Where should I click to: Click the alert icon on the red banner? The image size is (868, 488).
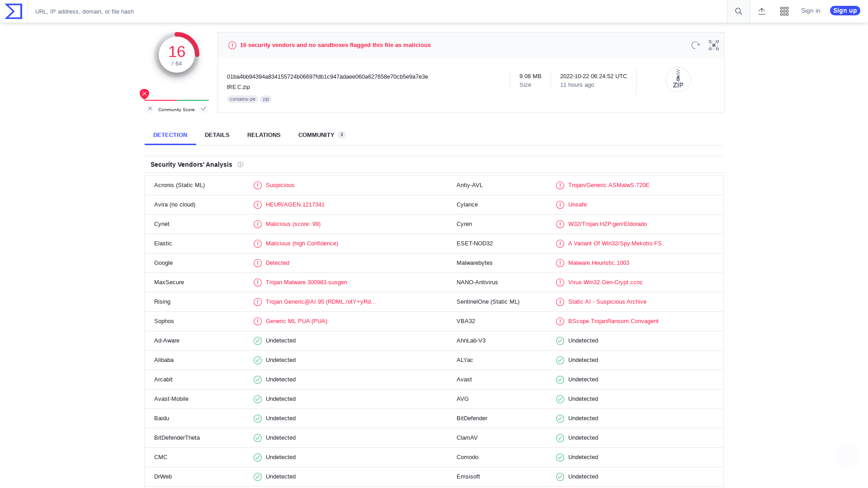point(232,45)
